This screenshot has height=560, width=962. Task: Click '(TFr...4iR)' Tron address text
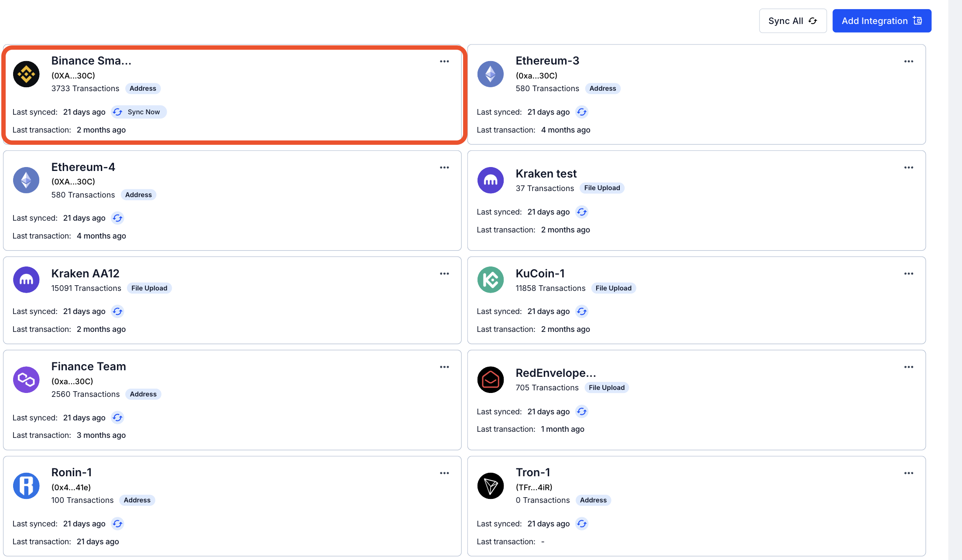click(x=534, y=487)
